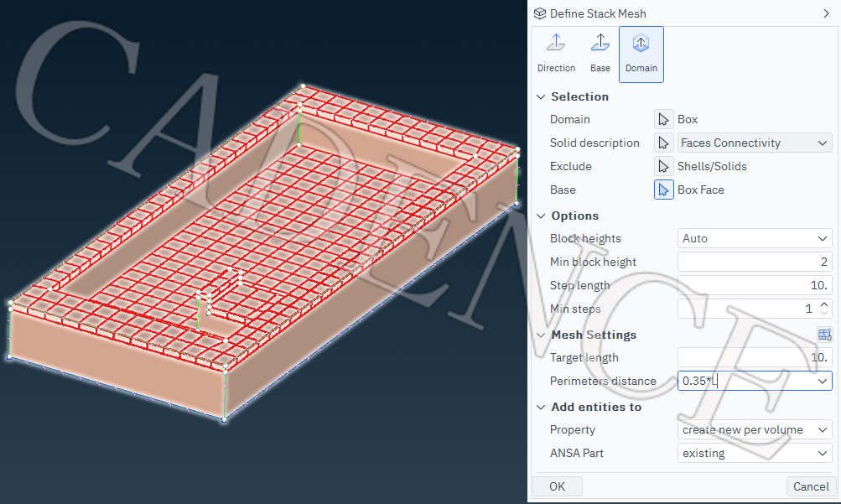Collapse the Add entities to section
Image resolution: width=841 pixels, height=504 pixels.
[x=541, y=408]
